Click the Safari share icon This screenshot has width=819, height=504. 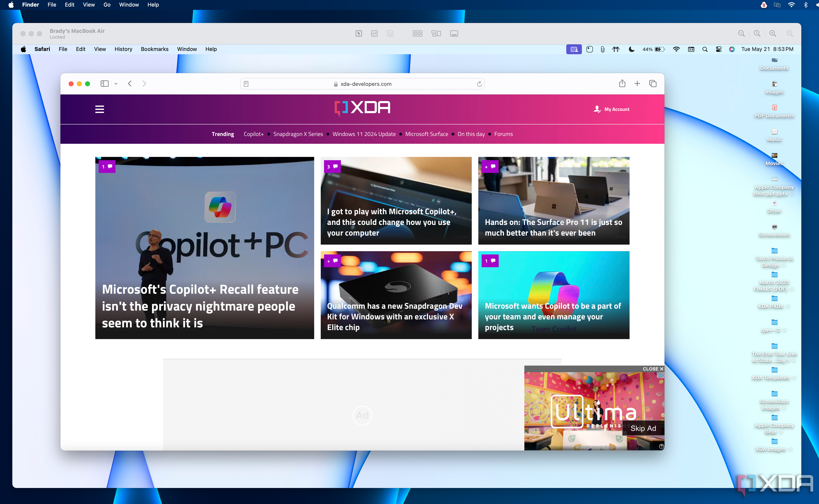pyautogui.click(x=622, y=84)
